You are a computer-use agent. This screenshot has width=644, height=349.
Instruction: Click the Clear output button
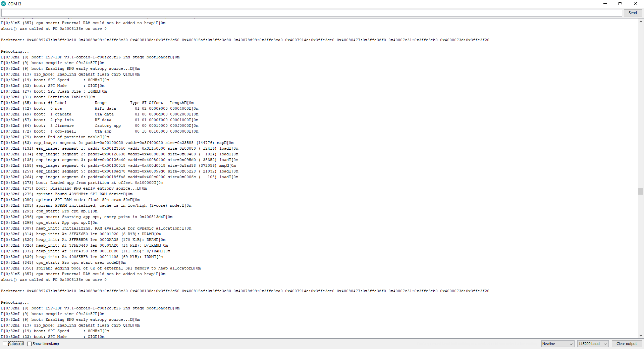(627, 344)
